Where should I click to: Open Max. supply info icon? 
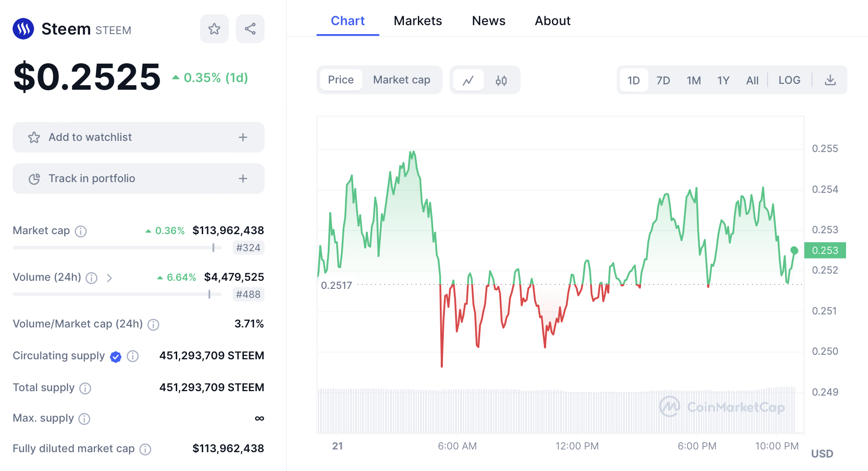(84, 419)
